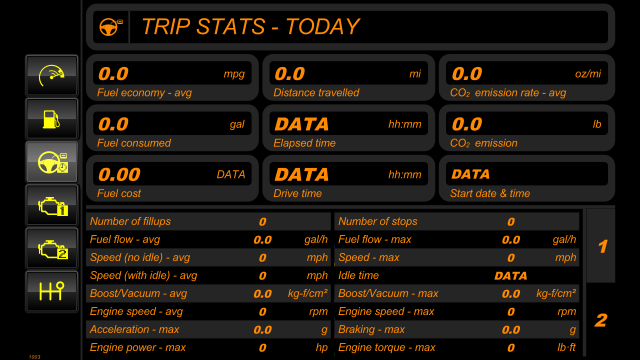Open the engine 1 sidebar icon

(x=51, y=205)
